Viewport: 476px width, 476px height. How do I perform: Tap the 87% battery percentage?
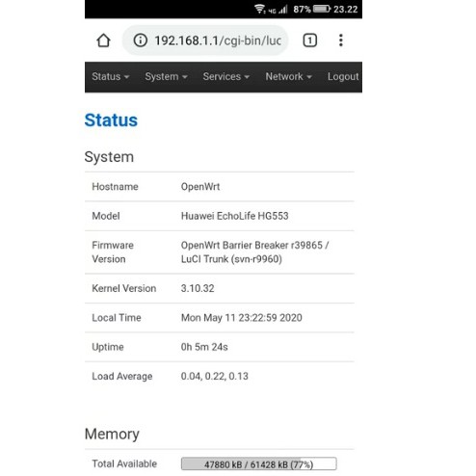[302, 9]
